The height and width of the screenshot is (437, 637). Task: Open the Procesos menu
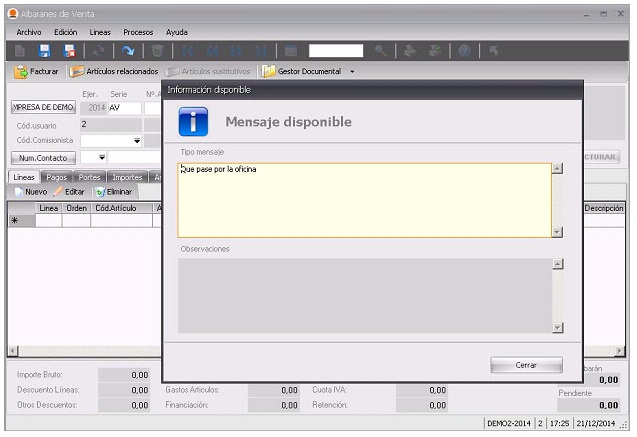point(138,32)
